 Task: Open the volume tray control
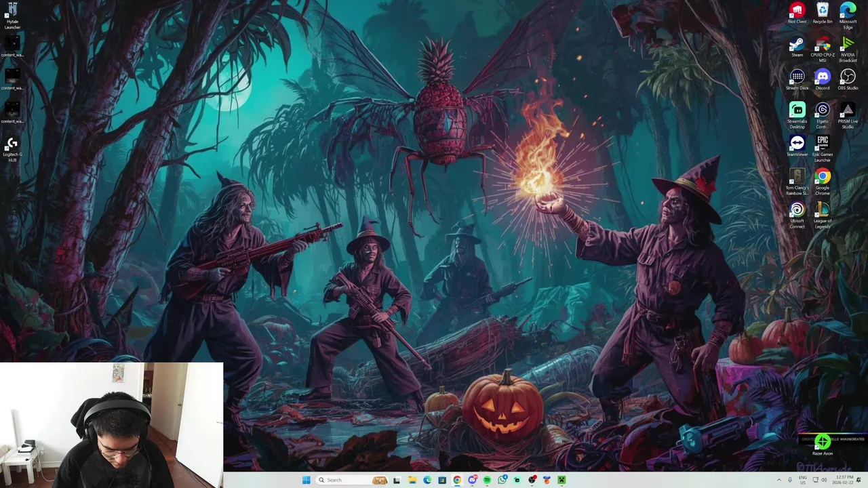[x=824, y=480]
